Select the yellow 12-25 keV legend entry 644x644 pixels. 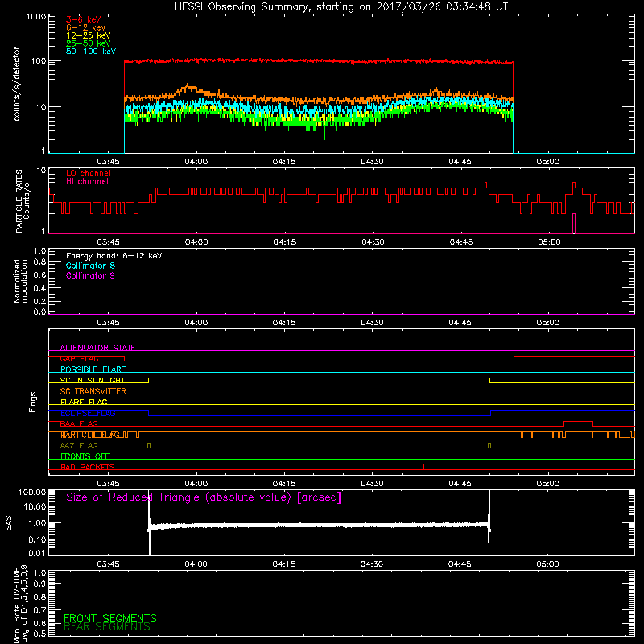coord(89,35)
